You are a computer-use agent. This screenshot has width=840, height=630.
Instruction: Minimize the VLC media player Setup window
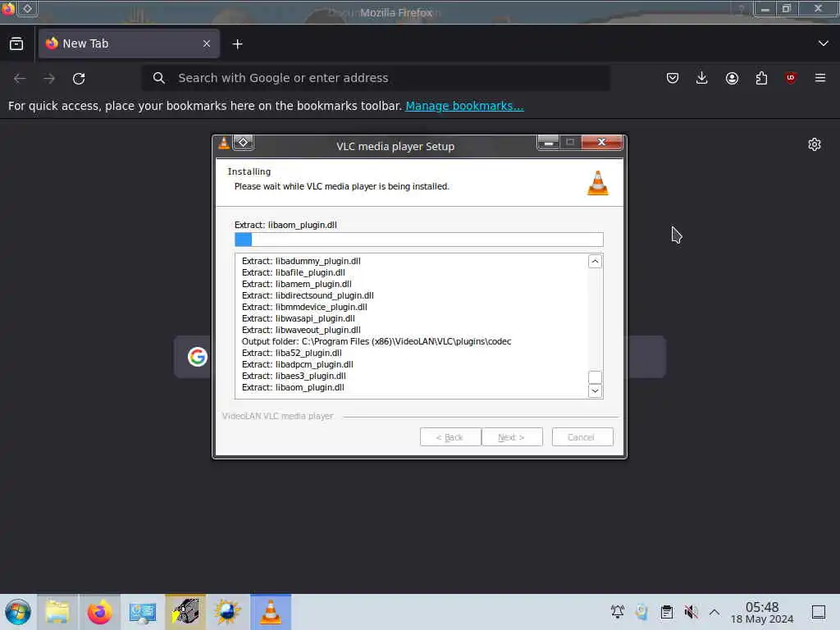tap(548, 143)
